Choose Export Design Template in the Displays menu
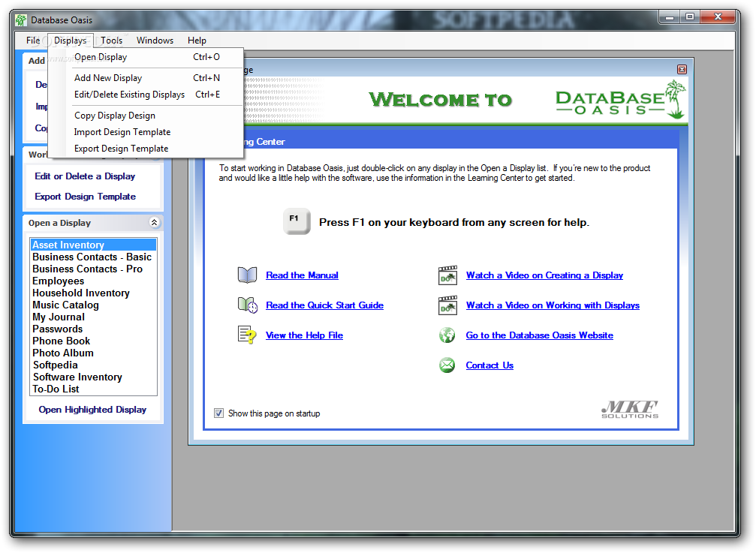The height and width of the screenshot is (553, 756). 146,149
